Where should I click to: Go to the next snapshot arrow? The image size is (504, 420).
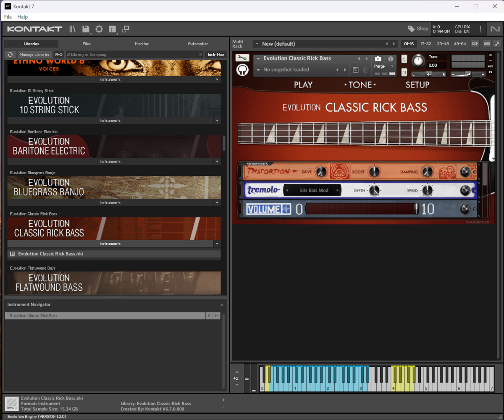point(345,70)
